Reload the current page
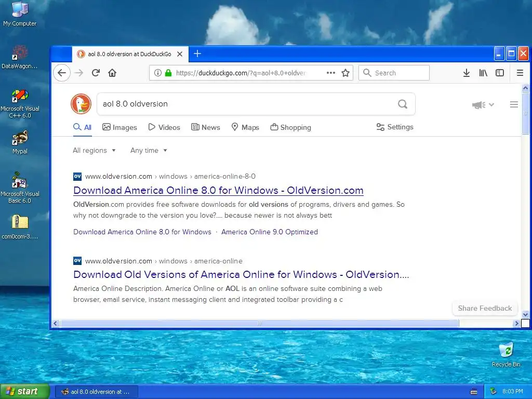Viewport: 532px width, 399px height. coord(96,73)
